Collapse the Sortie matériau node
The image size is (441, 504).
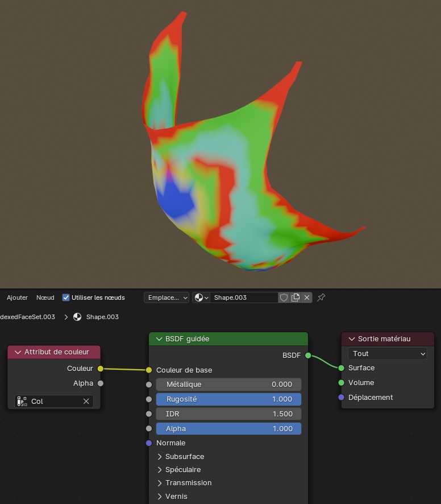(352, 339)
